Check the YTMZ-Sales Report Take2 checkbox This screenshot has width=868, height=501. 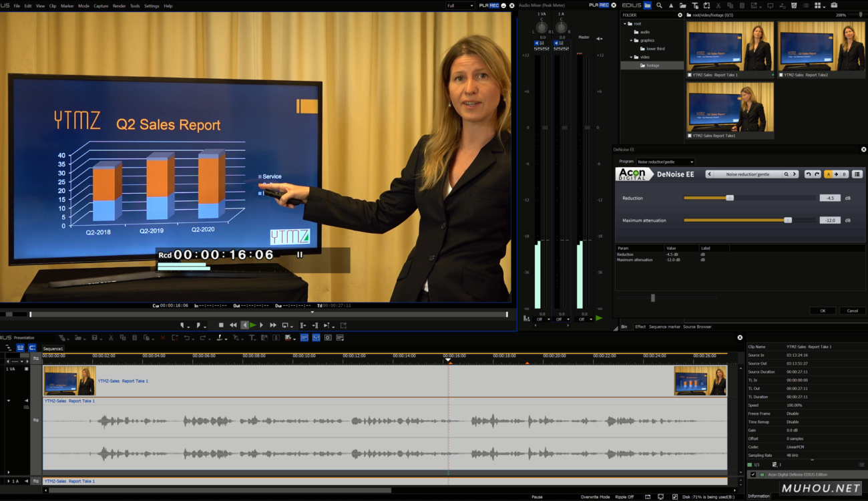coord(781,75)
